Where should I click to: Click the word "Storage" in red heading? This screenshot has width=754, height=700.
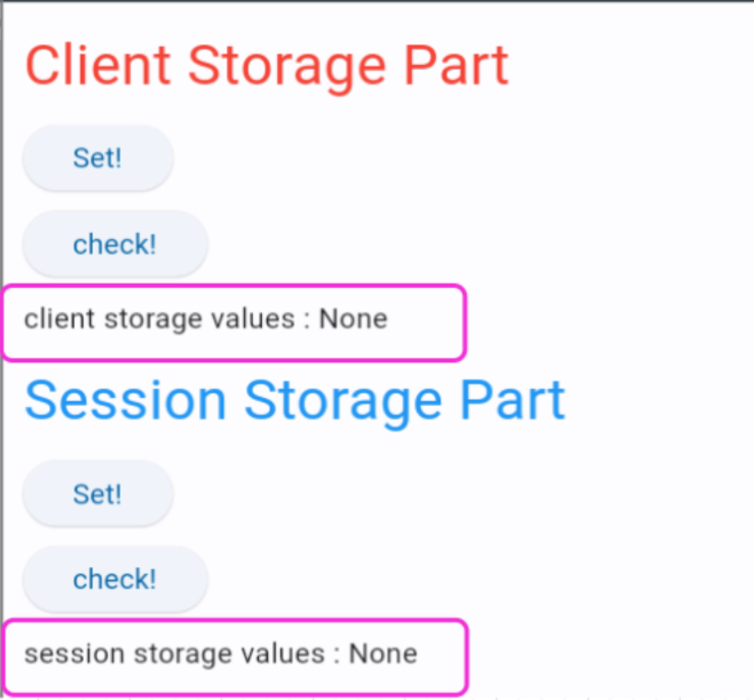click(x=286, y=65)
